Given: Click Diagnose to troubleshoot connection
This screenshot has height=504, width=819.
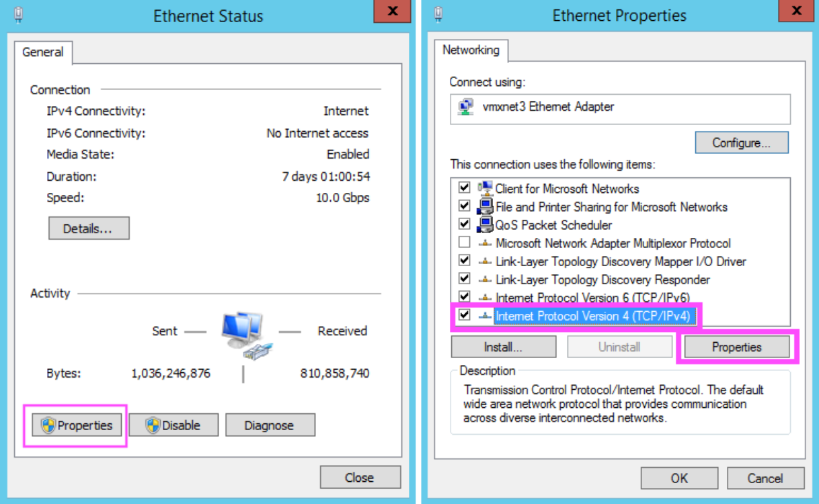Looking at the screenshot, I should click(x=269, y=425).
